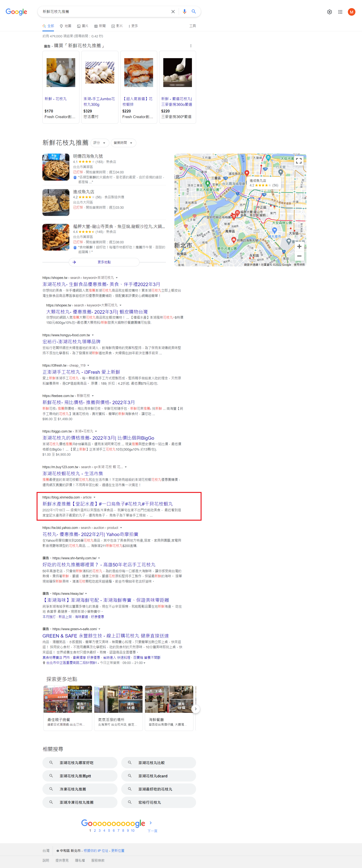The image size is (362, 868).
Task: Open the 氣氛活潑的場所 place collection
Action: click(x=118, y=708)
